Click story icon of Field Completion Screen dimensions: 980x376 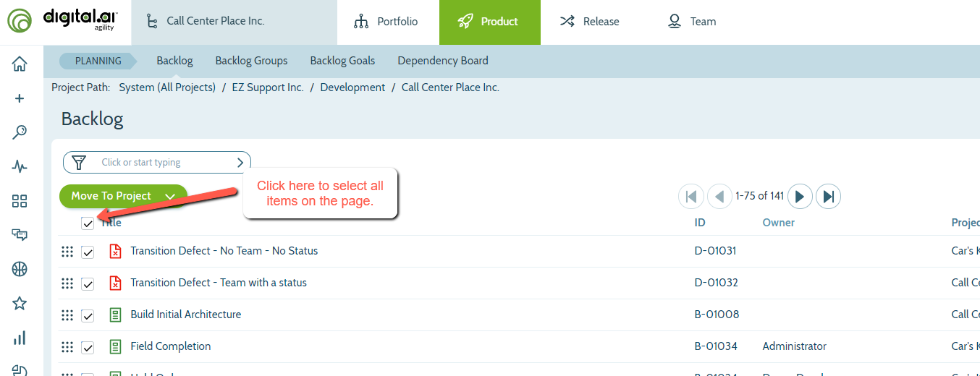coord(115,346)
